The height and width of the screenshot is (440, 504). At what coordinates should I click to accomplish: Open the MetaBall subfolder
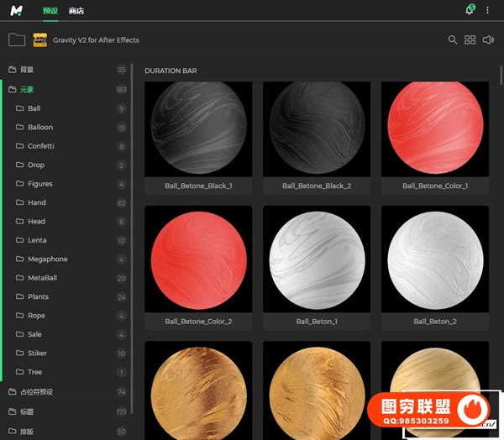click(x=41, y=278)
